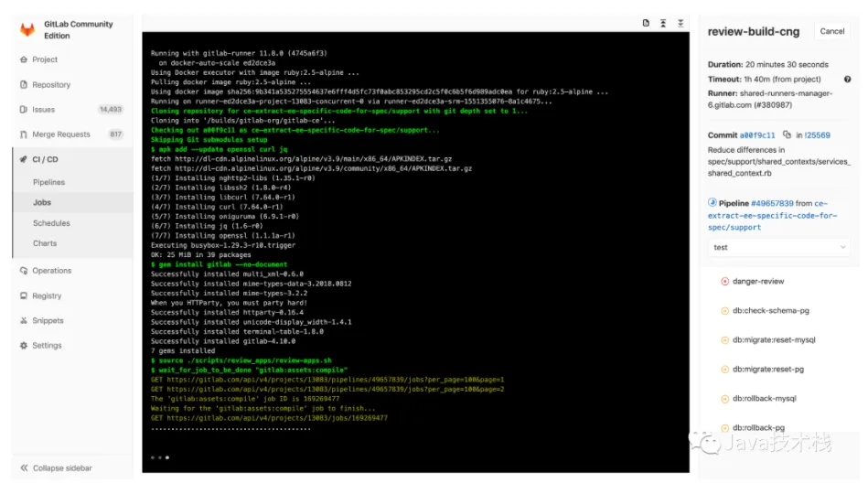This screenshot has width=868, height=494.
Task: Click GitLab Community Edition title
Action: pos(78,30)
